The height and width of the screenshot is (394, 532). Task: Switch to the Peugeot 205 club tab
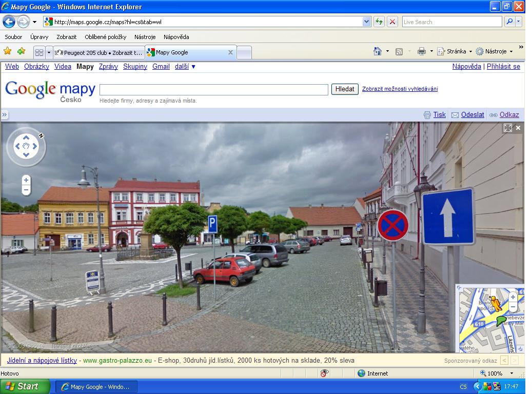[x=99, y=52]
